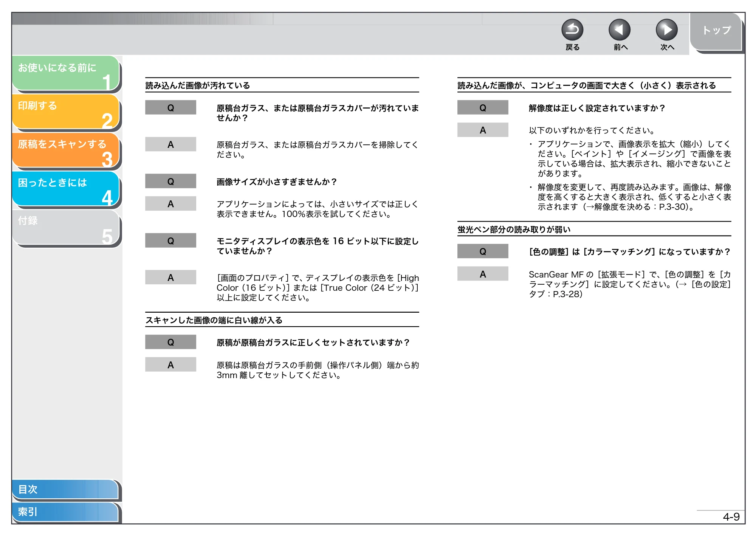Open the トップ tab
Screen dimensions: 756x535
(x=716, y=31)
